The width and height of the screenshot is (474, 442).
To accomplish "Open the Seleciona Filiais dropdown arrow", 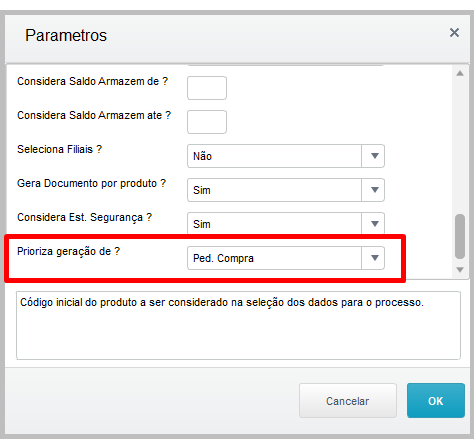I will coord(374,156).
